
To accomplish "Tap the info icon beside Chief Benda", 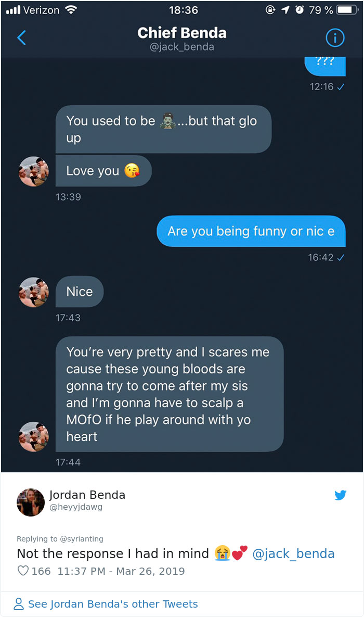I will (335, 38).
